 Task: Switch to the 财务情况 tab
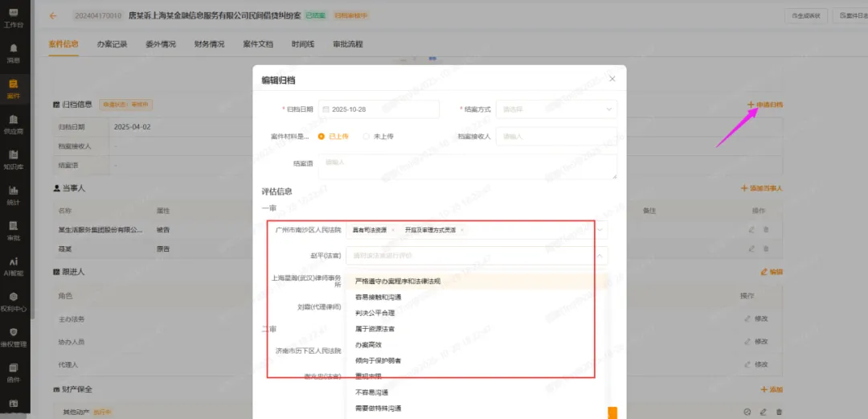click(209, 44)
